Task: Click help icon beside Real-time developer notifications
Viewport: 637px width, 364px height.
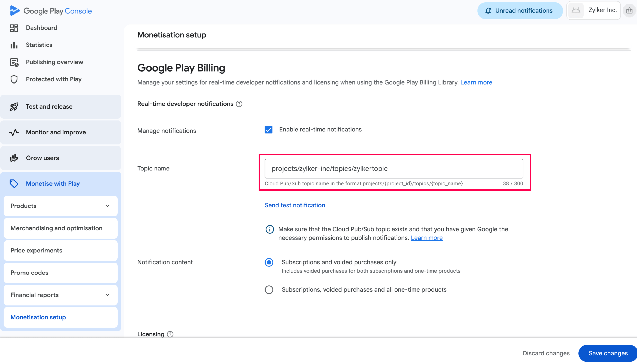Action: click(x=239, y=104)
